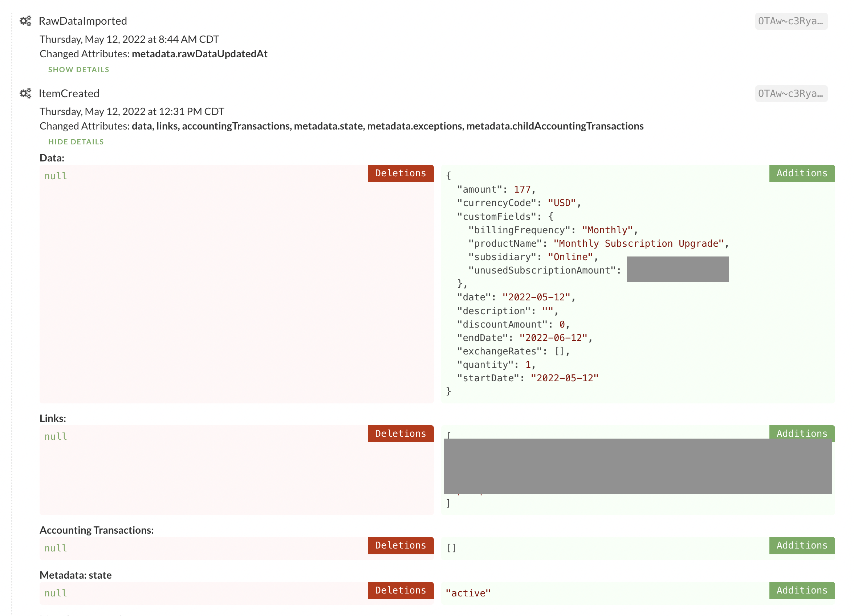Click the null value in Data deletions
The image size is (854, 616).
[56, 176]
